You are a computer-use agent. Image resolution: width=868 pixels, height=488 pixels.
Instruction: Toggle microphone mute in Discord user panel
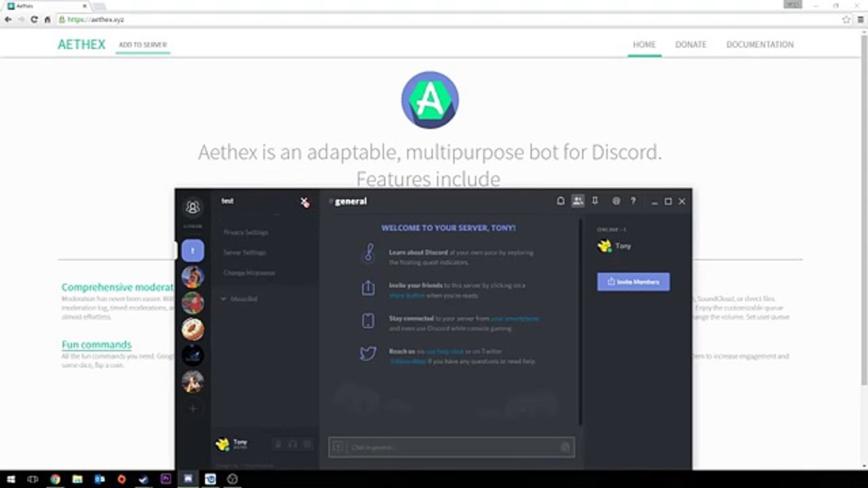tap(278, 445)
